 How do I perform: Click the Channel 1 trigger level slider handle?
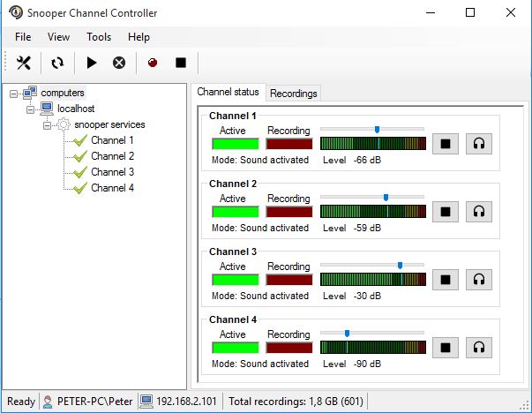377,130
